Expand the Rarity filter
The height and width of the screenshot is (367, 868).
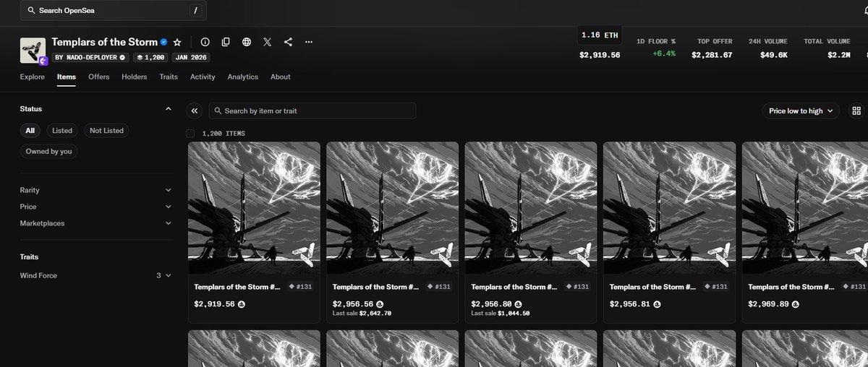(97, 190)
